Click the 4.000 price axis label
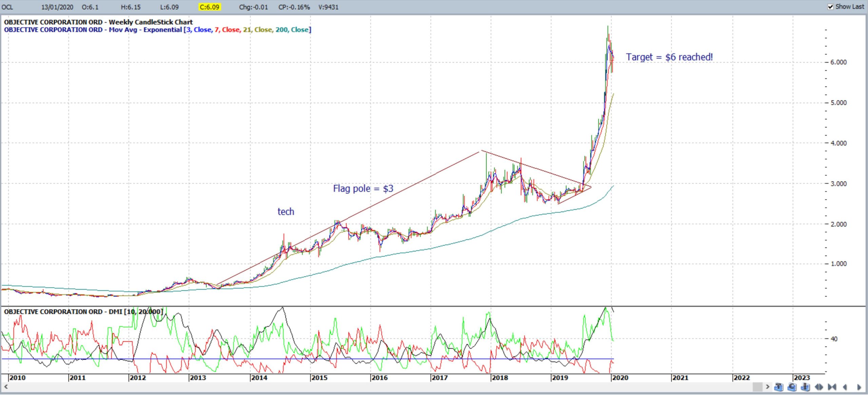Image resolution: width=868 pixels, height=396 pixels. click(x=839, y=143)
